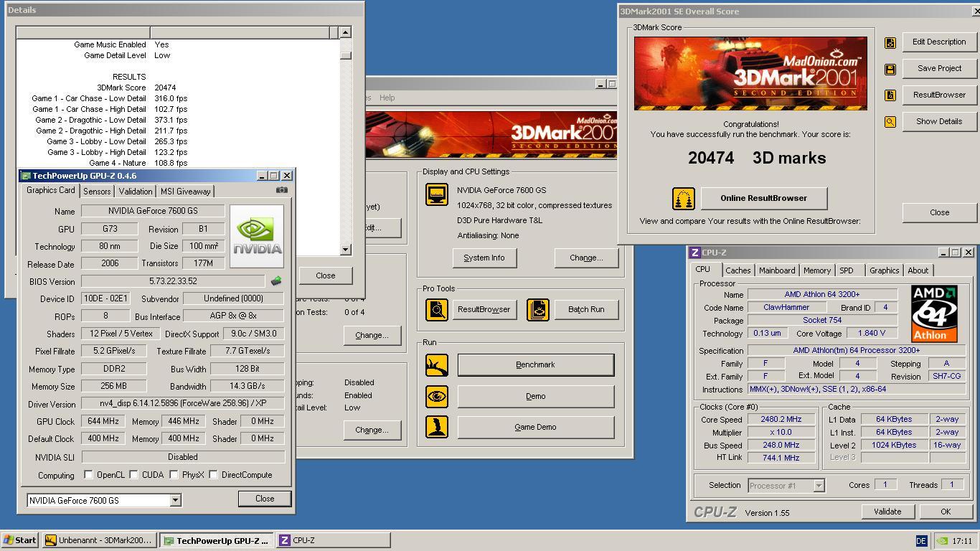980x551 pixels.
Task: Click the 3DMark2001 banner in Overall Score window
Action: [750, 73]
